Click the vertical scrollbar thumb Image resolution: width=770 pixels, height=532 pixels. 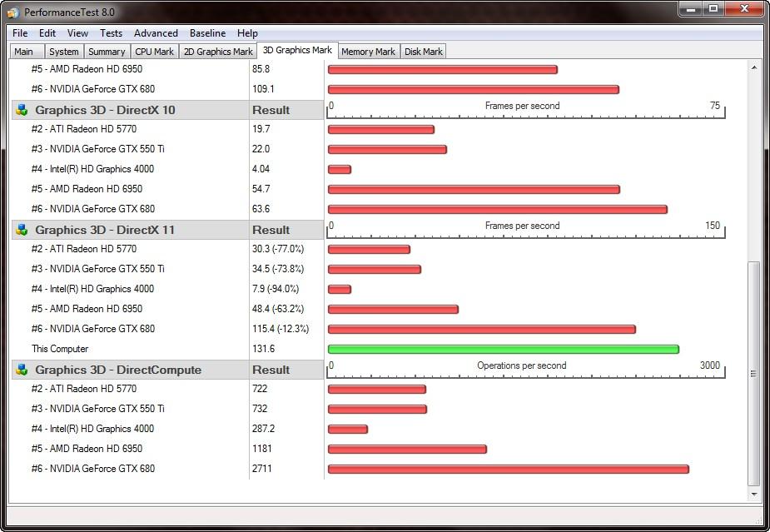(x=754, y=373)
